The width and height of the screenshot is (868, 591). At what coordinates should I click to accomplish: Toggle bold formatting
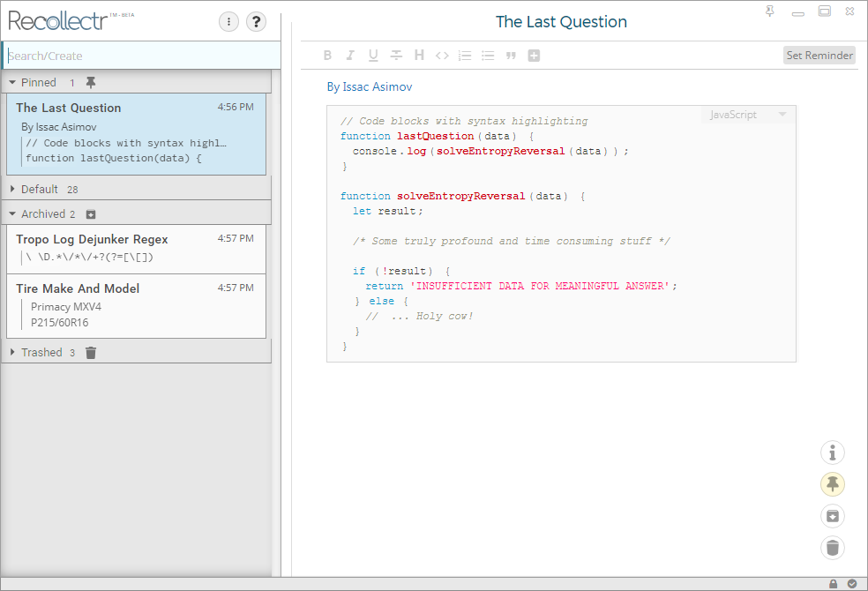(x=328, y=56)
